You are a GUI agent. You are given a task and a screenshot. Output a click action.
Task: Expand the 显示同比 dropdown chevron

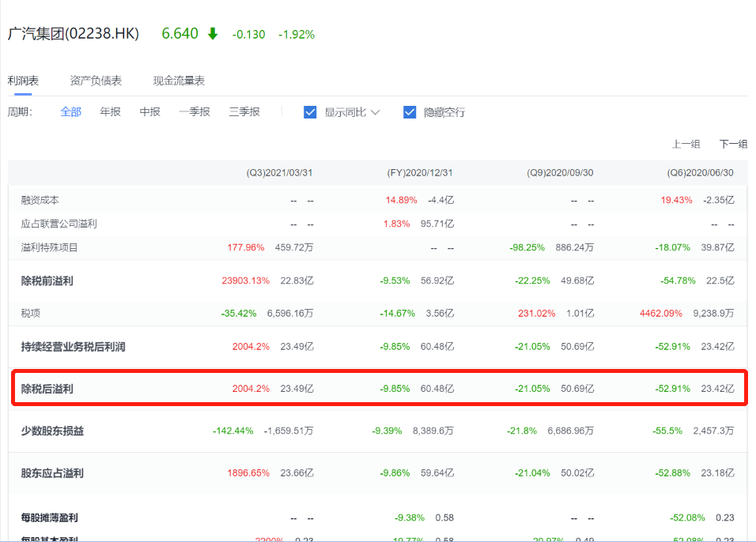(x=376, y=112)
